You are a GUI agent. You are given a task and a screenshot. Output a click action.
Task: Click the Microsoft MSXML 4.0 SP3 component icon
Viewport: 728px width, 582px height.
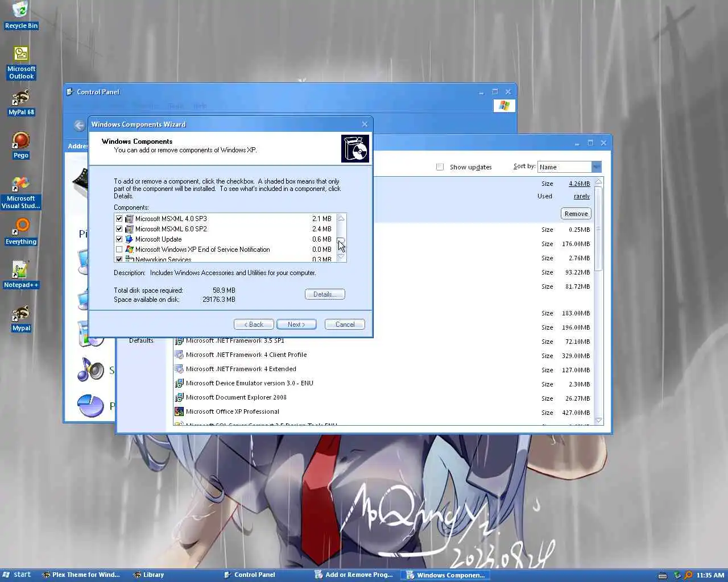(x=129, y=219)
